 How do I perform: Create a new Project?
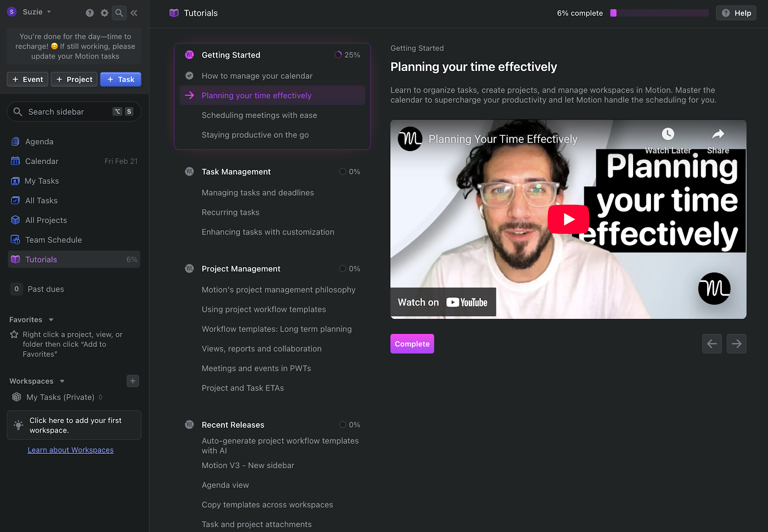coord(74,79)
